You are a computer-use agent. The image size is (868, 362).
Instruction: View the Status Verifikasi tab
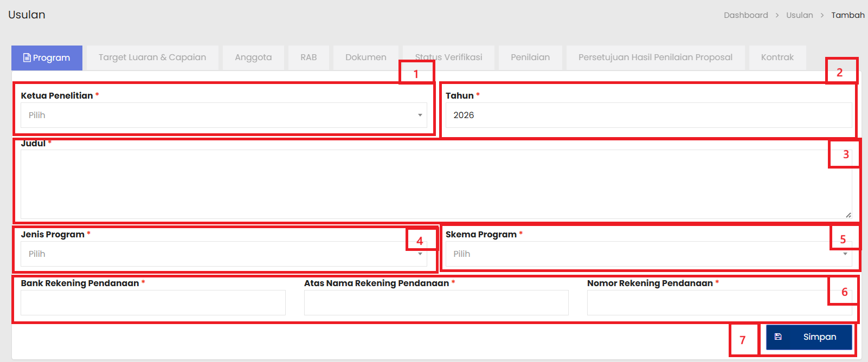point(448,57)
